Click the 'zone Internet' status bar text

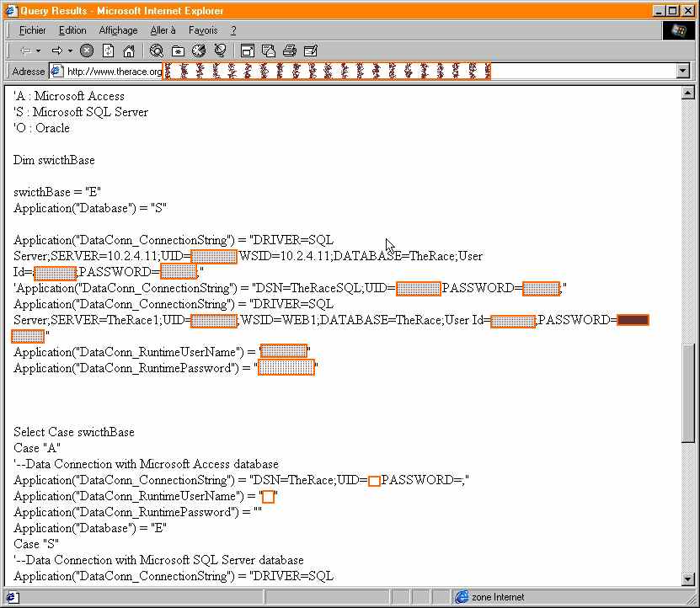point(498,597)
